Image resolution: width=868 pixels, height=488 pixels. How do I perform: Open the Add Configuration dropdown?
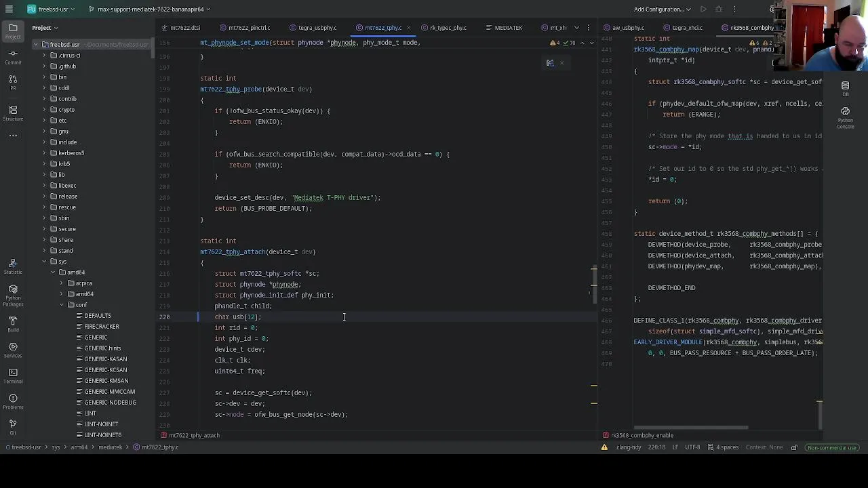tap(662, 9)
